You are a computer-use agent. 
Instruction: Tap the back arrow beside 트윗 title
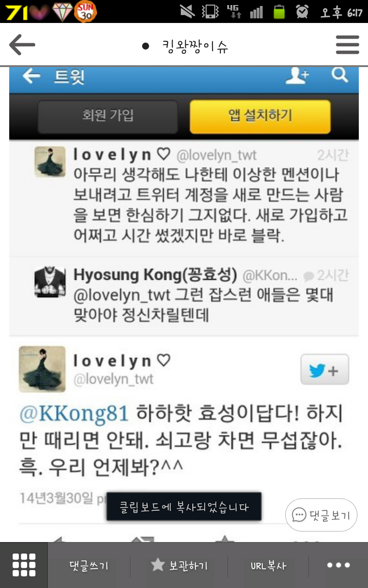click(x=31, y=76)
